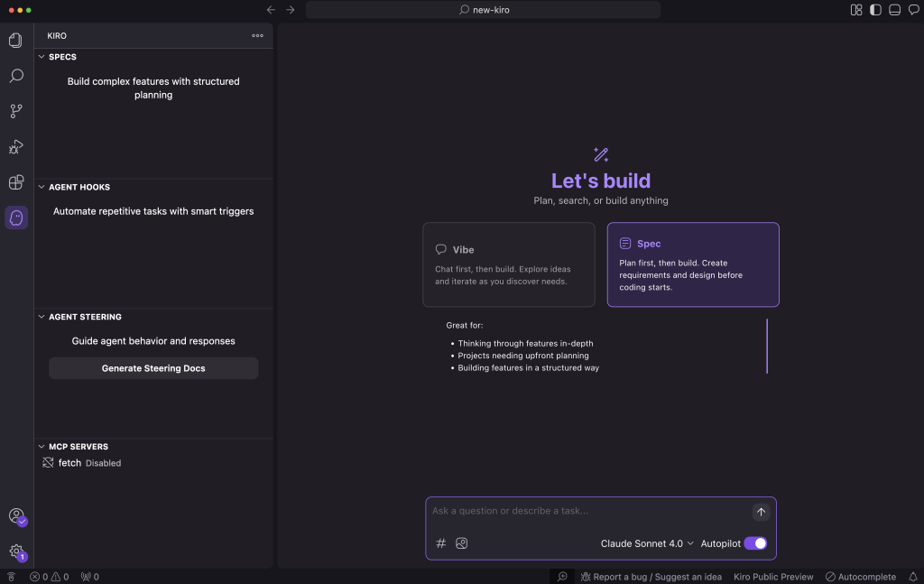Click Kiro Public Preview in status bar

coord(773,577)
